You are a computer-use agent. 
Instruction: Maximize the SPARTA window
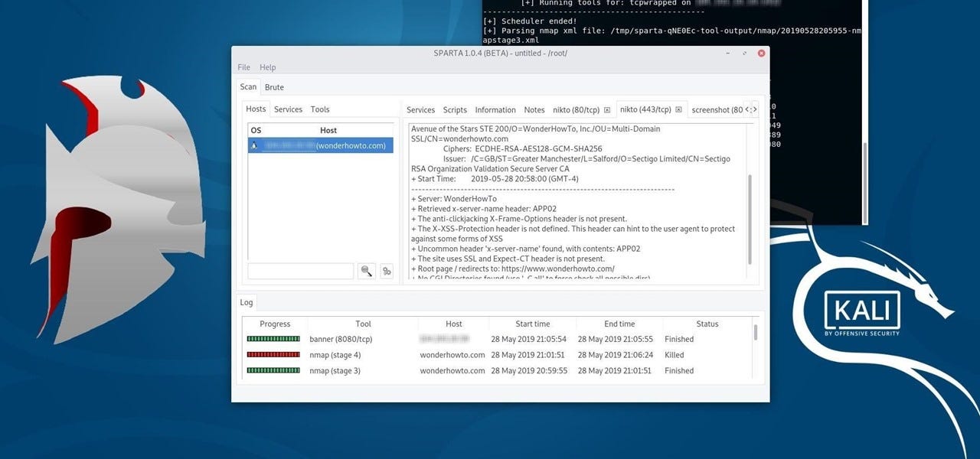744,54
